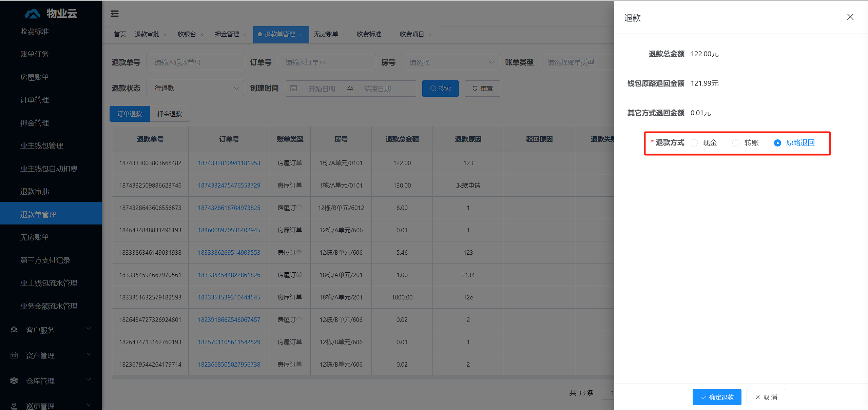The height and width of the screenshot is (410, 868).
Task: Switch to 押金管理 tab
Action: (227, 34)
